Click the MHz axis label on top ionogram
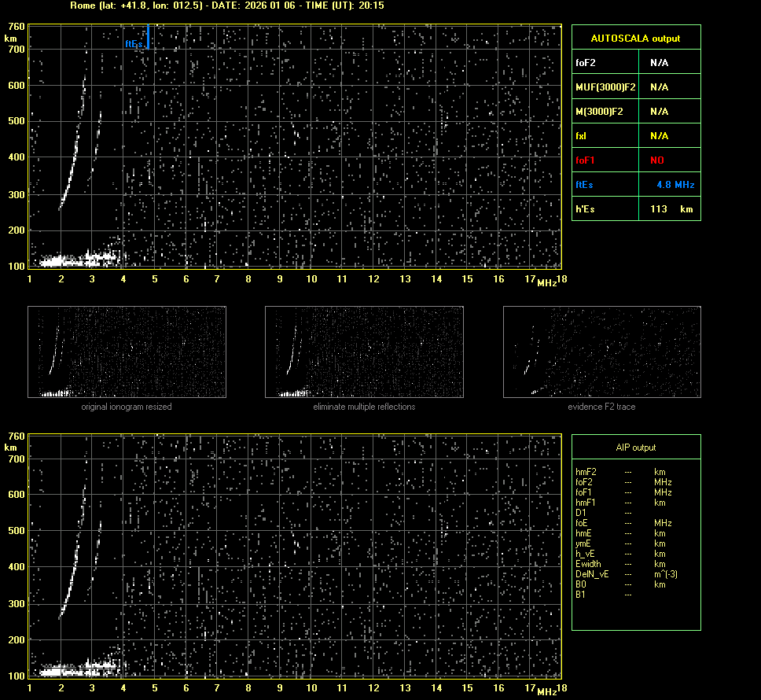This screenshot has height=700, width=761. tap(546, 282)
